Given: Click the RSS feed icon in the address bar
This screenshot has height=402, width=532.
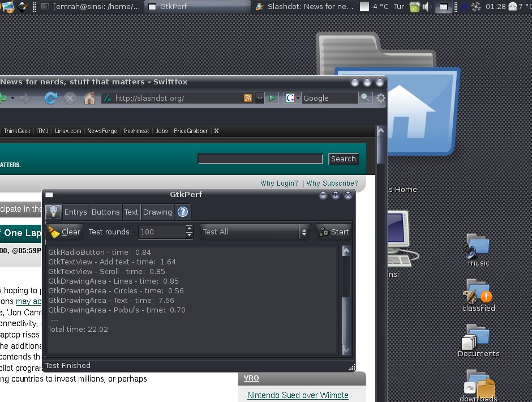Looking at the screenshot, I should [248, 99].
